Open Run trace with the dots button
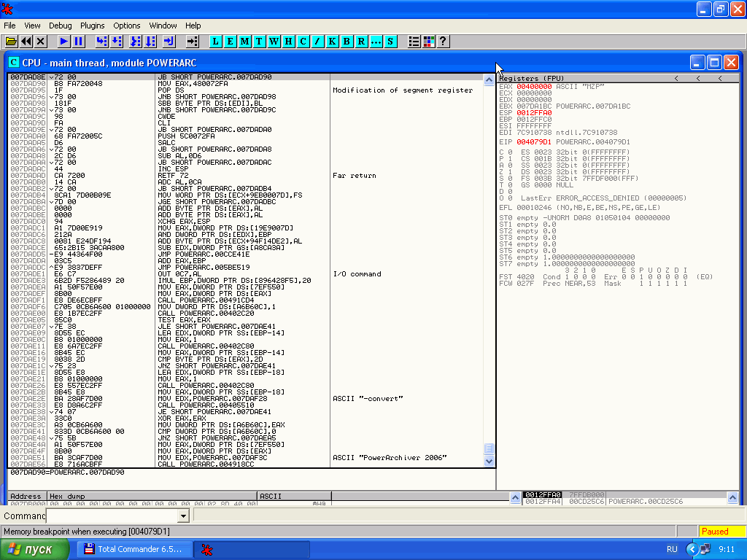This screenshot has height=560, width=747. pyautogui.click(x=376, y=42)
